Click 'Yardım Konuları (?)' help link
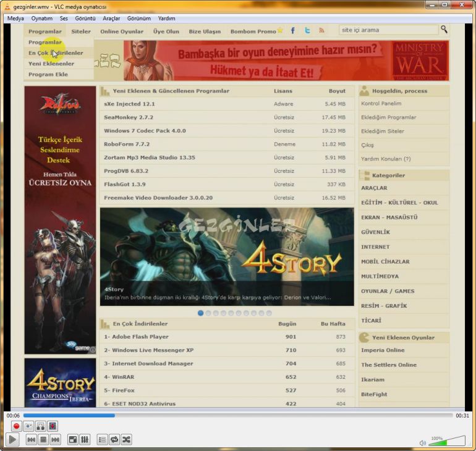Image resolution: width=476 pixels, height=451 pixels. (x=386, y=159)
